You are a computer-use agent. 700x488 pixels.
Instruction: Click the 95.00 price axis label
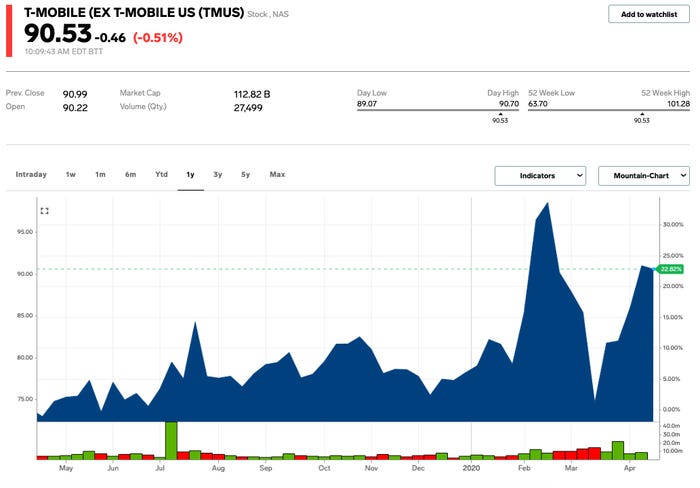click(x=25, y=232)
